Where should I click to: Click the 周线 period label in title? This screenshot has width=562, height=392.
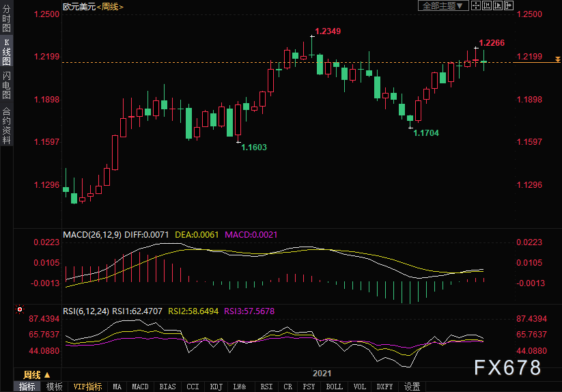pos(110,6)
